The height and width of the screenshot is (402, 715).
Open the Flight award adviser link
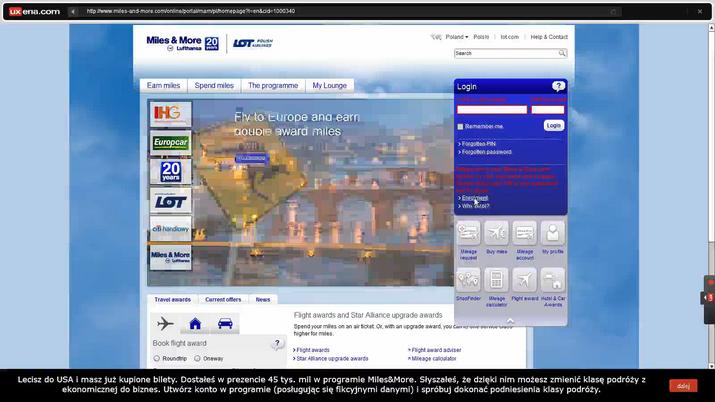[435, 350]
